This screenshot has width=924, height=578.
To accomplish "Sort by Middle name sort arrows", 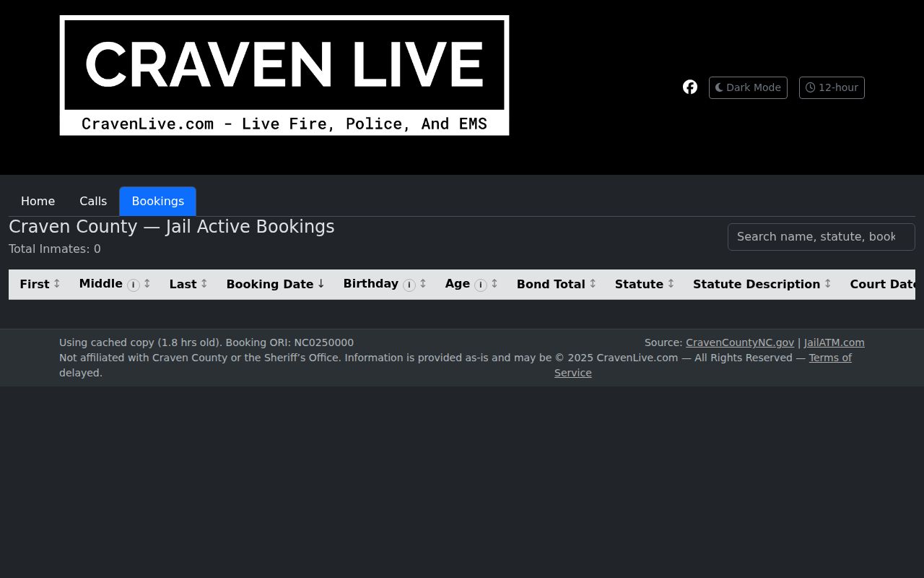I will [x=147, y=283].
